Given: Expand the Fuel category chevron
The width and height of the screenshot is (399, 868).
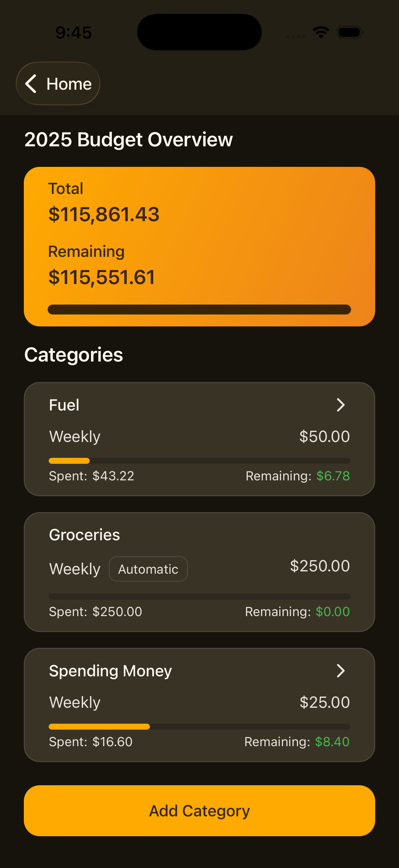Looking at the screenshot, I should [340, 405].
